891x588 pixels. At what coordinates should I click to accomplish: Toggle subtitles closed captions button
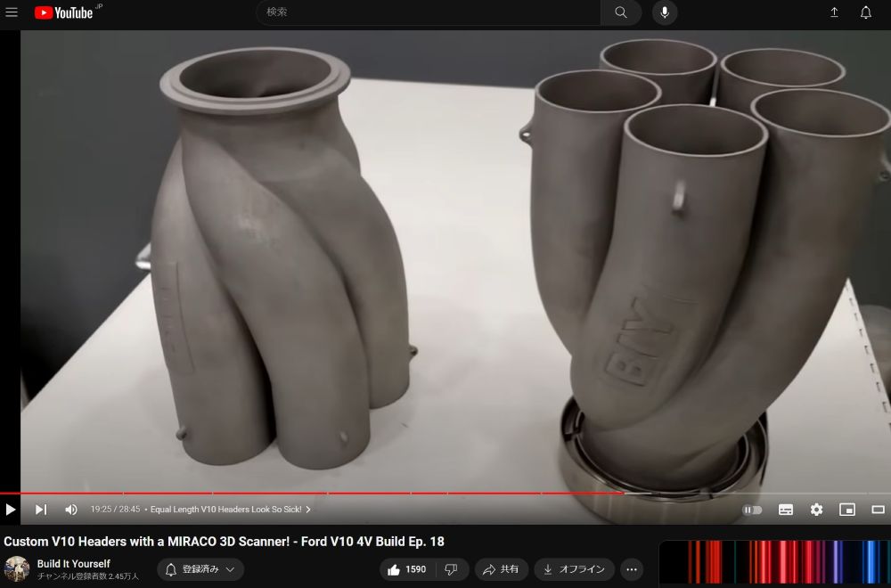[x=786, y=510]
